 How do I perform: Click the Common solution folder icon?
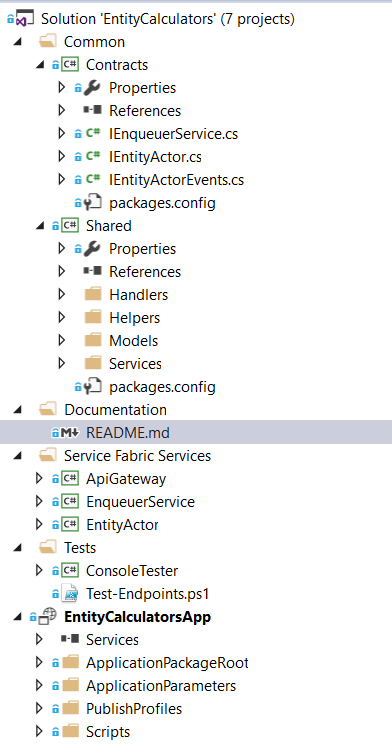[x=48, y=42]
